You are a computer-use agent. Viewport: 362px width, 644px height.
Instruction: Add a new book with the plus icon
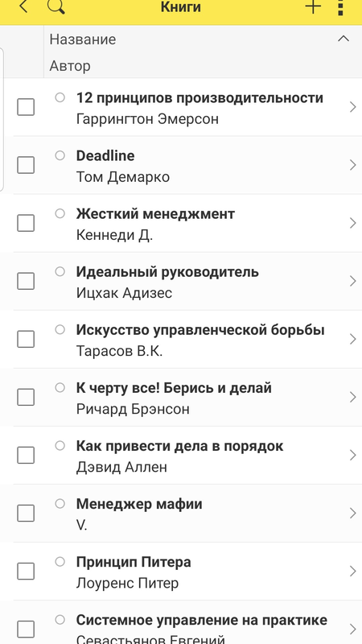[313, 6]
